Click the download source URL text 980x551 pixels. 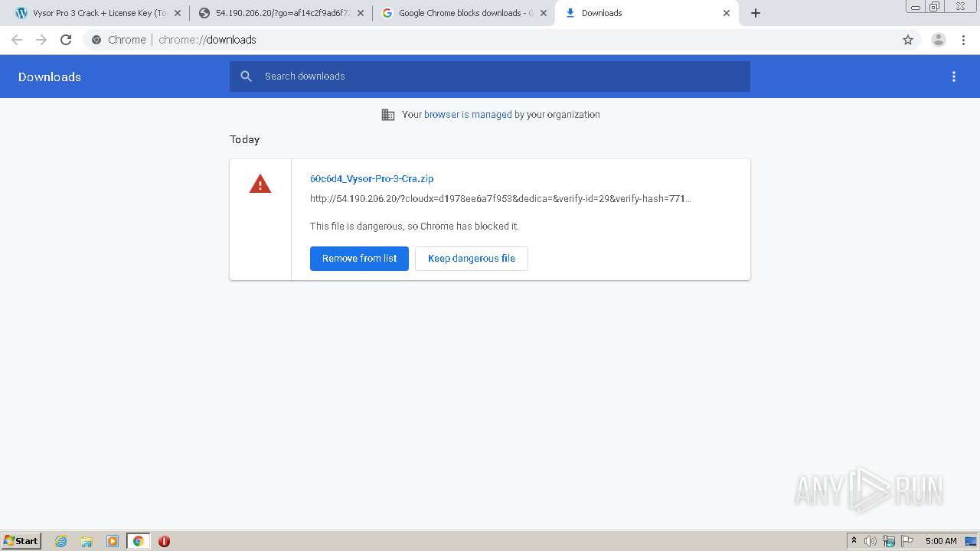pyautogui.click(x=500, y=199)
